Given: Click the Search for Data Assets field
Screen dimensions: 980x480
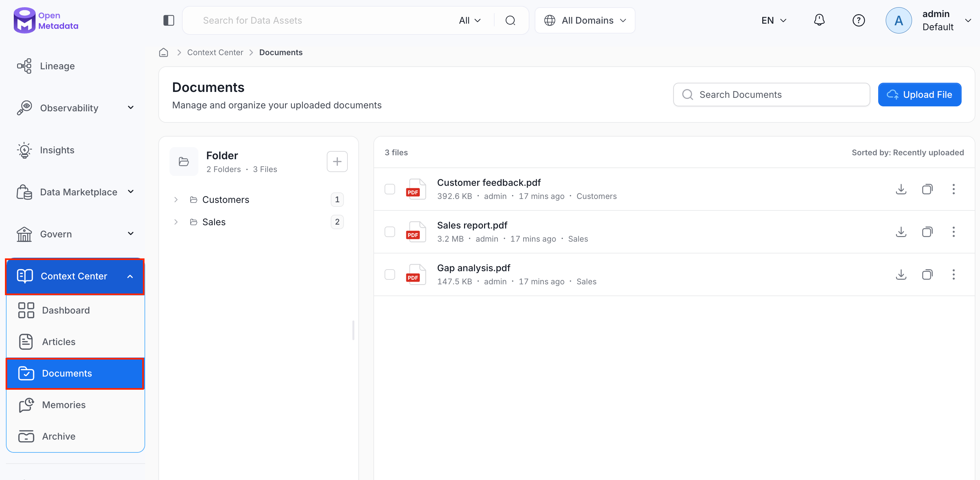Looking at the screenshot, I should coord(323,21).
